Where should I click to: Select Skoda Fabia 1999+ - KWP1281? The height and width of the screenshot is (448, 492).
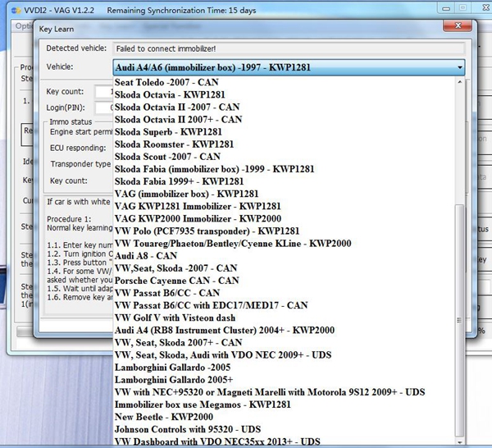284,181
